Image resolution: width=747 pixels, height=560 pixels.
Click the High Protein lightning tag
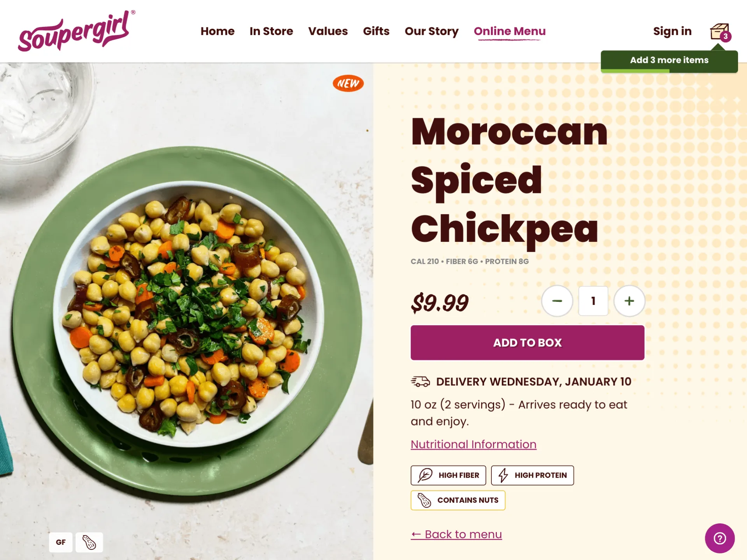click(532, 475)
